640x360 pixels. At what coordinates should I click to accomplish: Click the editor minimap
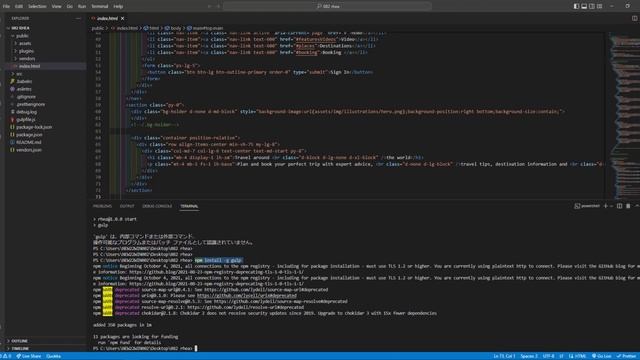pyautogui.click(x=624, y=116)
